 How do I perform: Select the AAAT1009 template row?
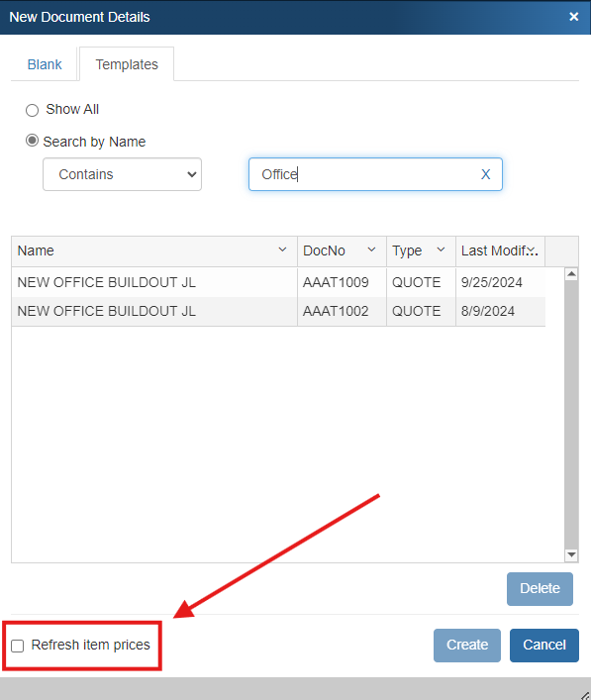pyautogui.click(x=278, y=282)
